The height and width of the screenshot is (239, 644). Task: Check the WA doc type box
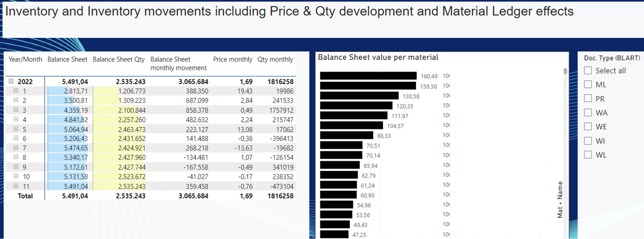tap(588, 113)
